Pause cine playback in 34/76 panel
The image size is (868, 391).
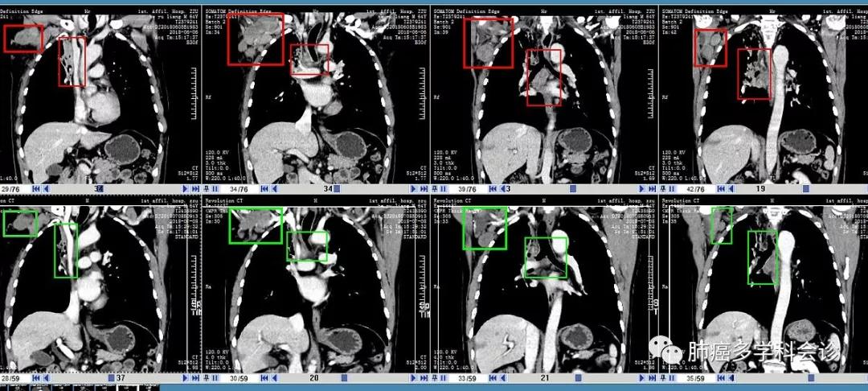[215, 189]
